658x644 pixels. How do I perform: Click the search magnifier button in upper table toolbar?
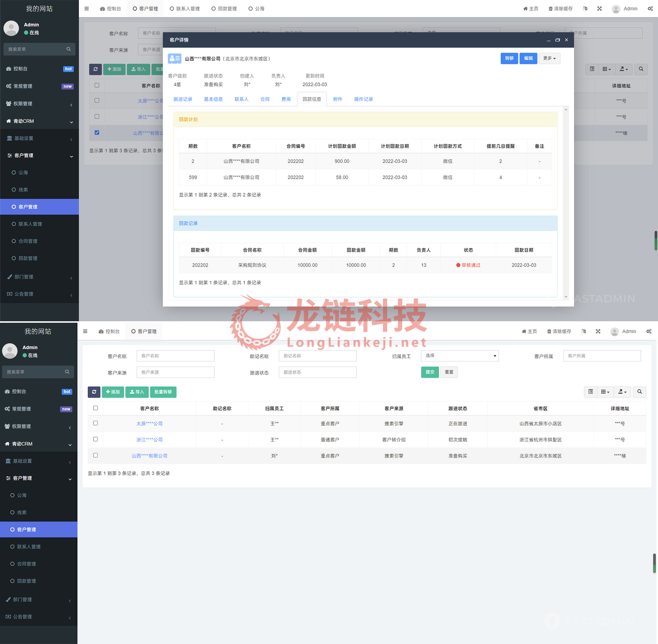pos(641,69)
